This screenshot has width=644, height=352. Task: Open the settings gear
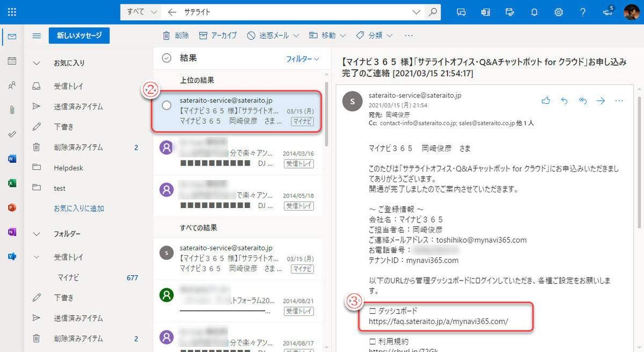tap(559, 12)
